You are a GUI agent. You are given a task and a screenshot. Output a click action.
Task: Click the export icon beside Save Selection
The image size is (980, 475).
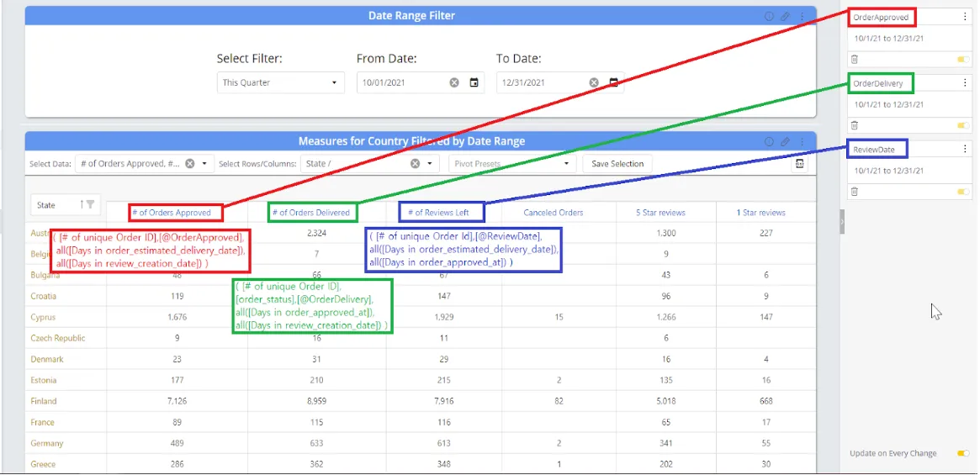pos(799,164)
